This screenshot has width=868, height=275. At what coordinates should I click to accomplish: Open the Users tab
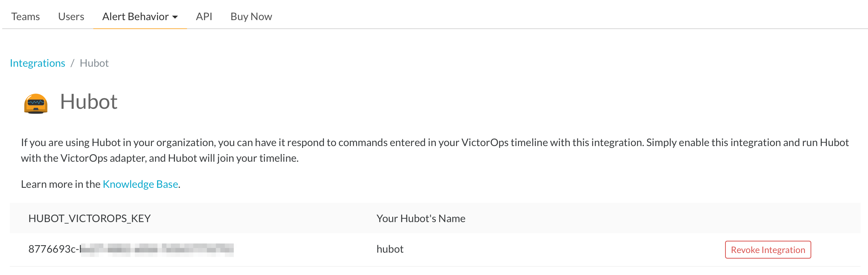(71, 16)
